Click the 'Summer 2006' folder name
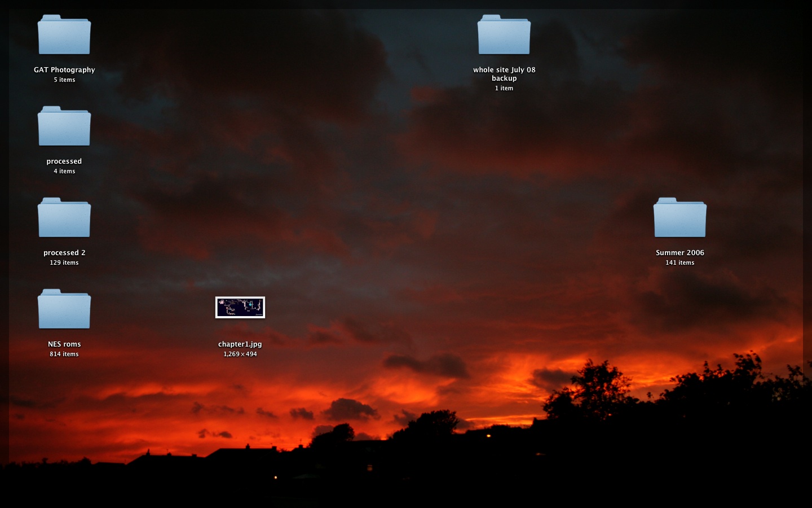This screenshot has height=508, width=812. point(680,253)
